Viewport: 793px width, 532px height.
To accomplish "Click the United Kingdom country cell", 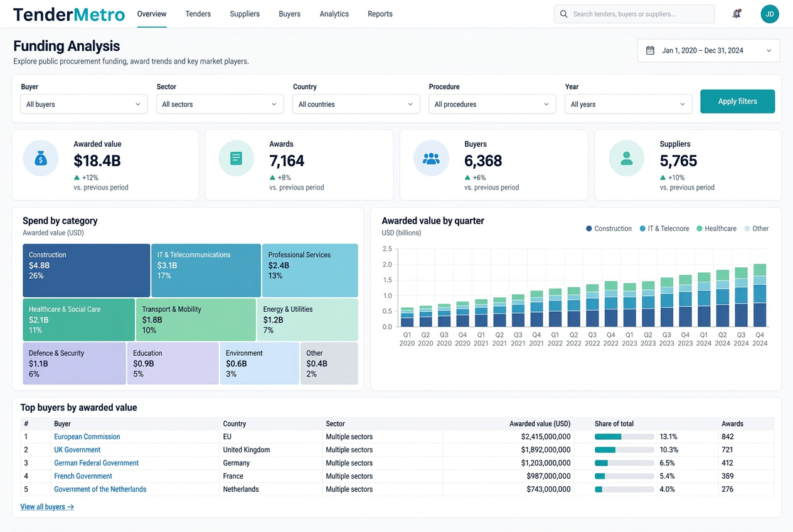I will (247, 450).
